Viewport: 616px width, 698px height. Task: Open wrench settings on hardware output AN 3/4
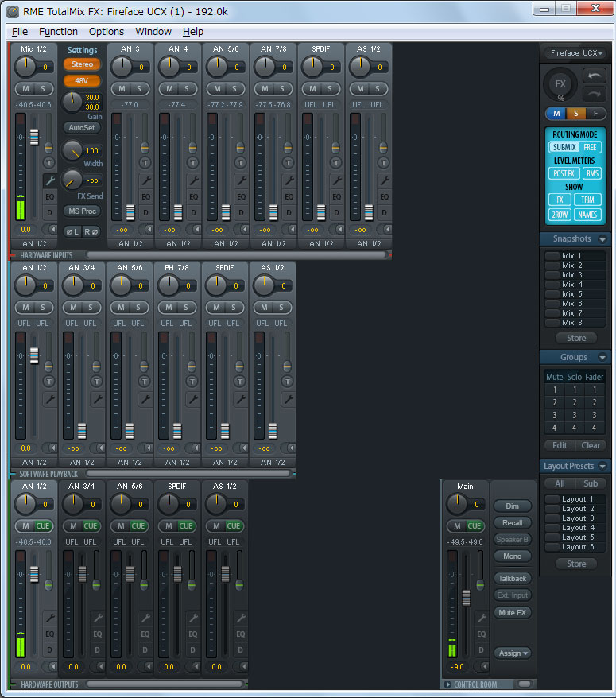[97, 618]
